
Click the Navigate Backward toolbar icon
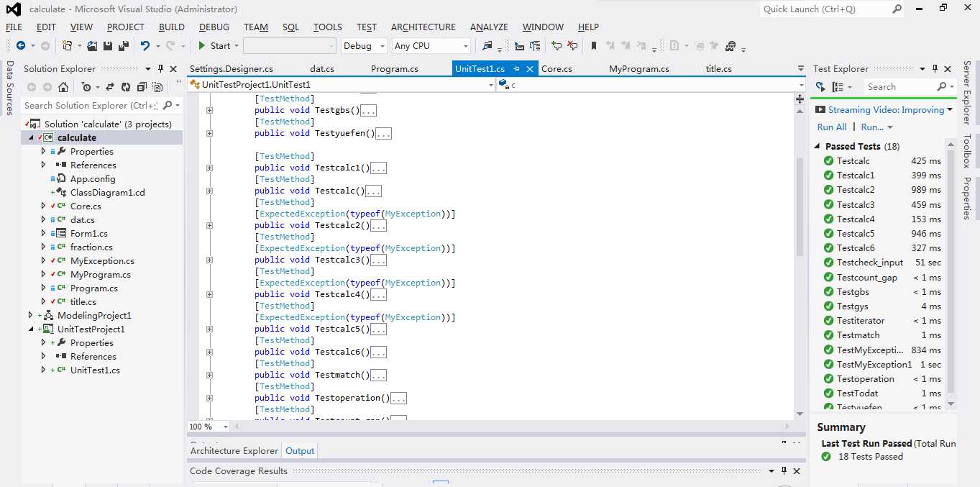[20, 45]
